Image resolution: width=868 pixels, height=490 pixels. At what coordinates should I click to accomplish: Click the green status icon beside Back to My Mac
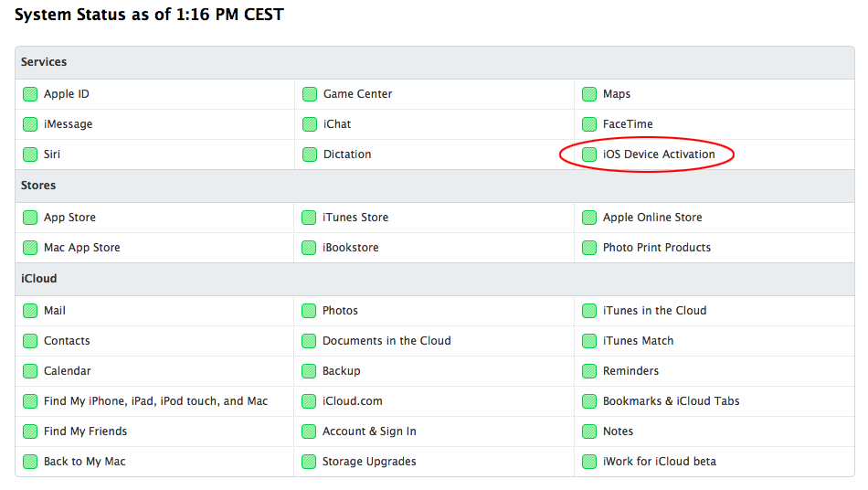coord(30,462)
